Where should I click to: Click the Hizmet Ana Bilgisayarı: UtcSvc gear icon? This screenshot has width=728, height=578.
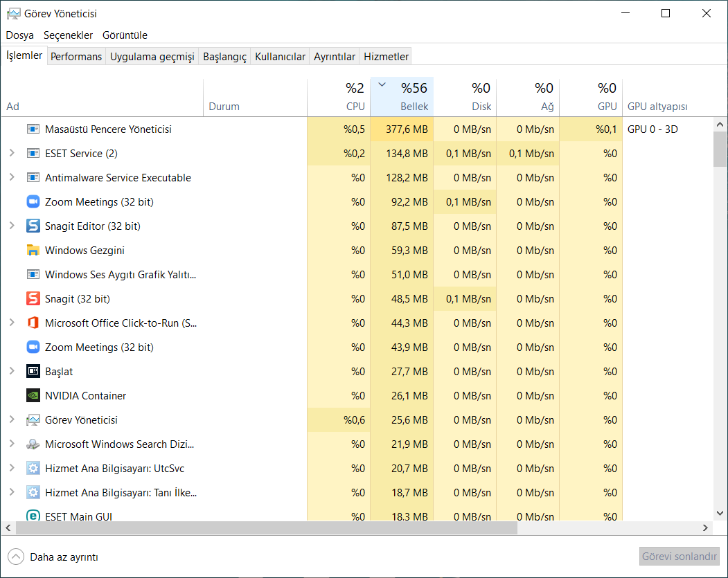click(x=33, y=468)
